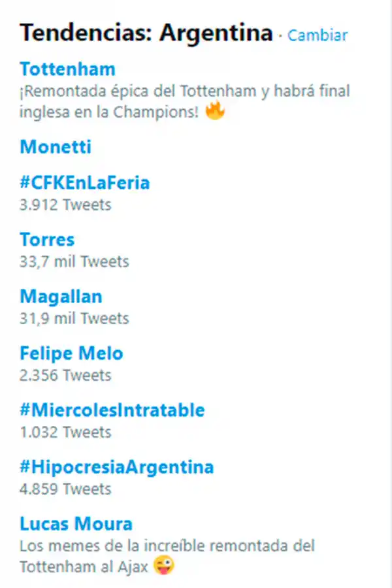This screenshot has height=588, width=392.
Task: Open the #HipocresiaArgentina hashtag
Action: coord(116,466)
